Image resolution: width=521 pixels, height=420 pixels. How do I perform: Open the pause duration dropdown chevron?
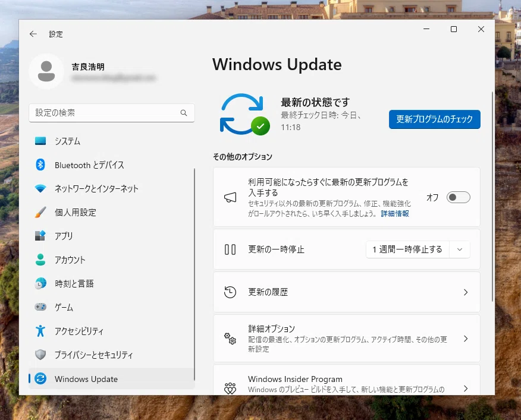(460, 250)
